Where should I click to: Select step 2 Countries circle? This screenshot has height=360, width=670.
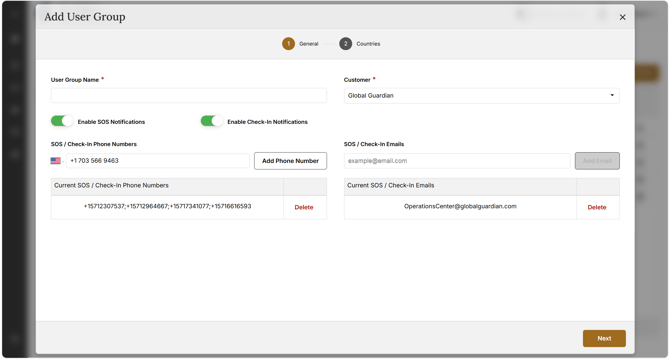tap(346, 44)
